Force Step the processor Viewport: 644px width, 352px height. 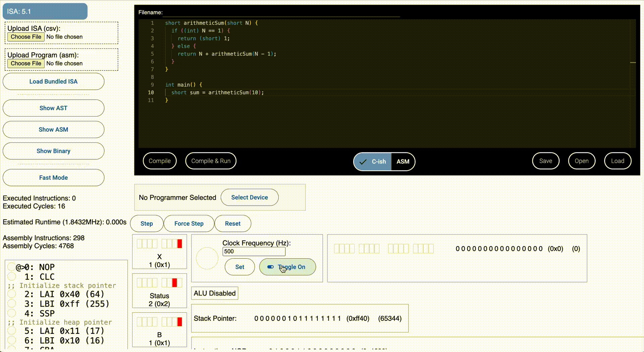(189, 223)
